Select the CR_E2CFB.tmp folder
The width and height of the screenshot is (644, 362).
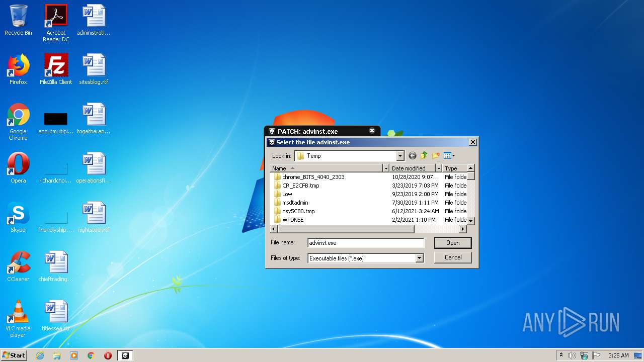[x=296, y=186]
